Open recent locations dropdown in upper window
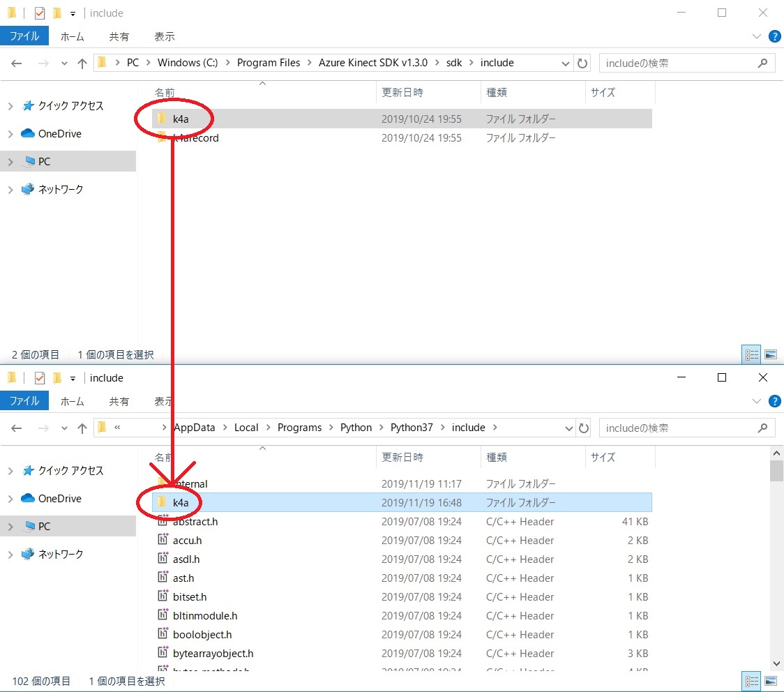Screen dimensions: 784x692 point(64,63)
